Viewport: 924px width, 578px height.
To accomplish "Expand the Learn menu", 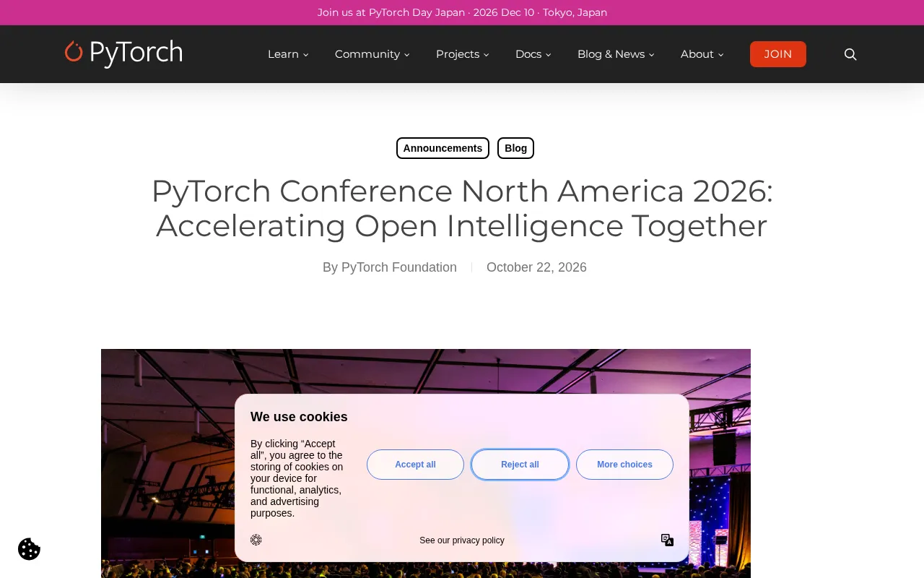I will point(288,54).
